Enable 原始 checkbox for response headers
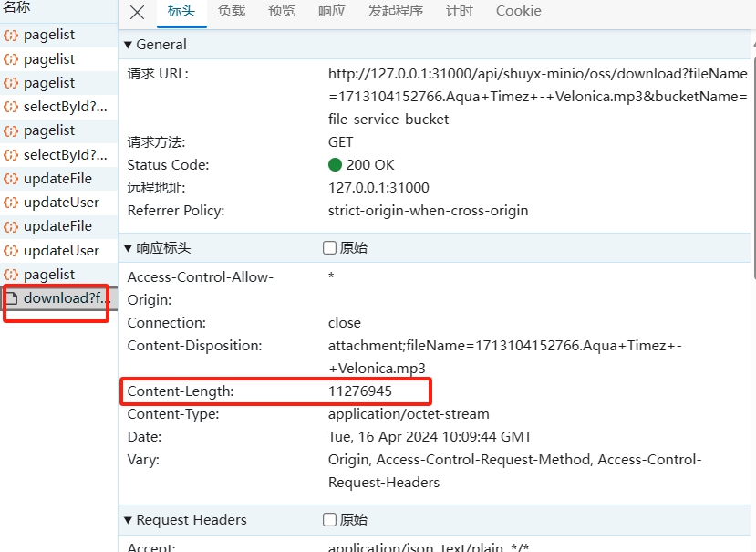 click(x=330, y=248)
